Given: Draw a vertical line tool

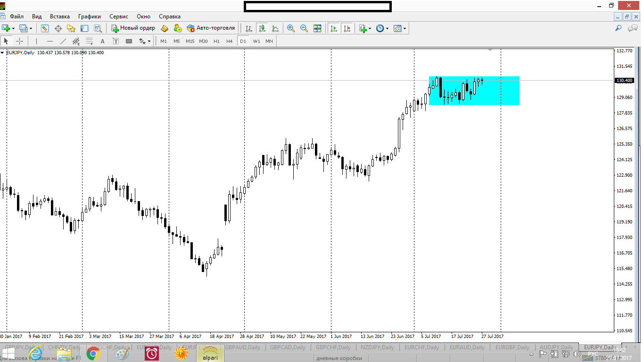Looking at the screenshot, I should [x=36, y=41].
